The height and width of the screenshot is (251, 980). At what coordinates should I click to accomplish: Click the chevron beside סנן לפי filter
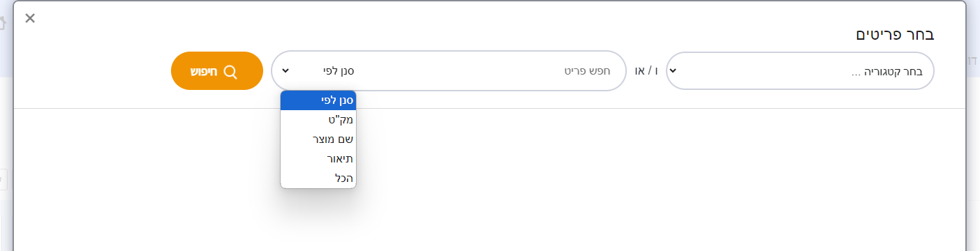point(285,70)
